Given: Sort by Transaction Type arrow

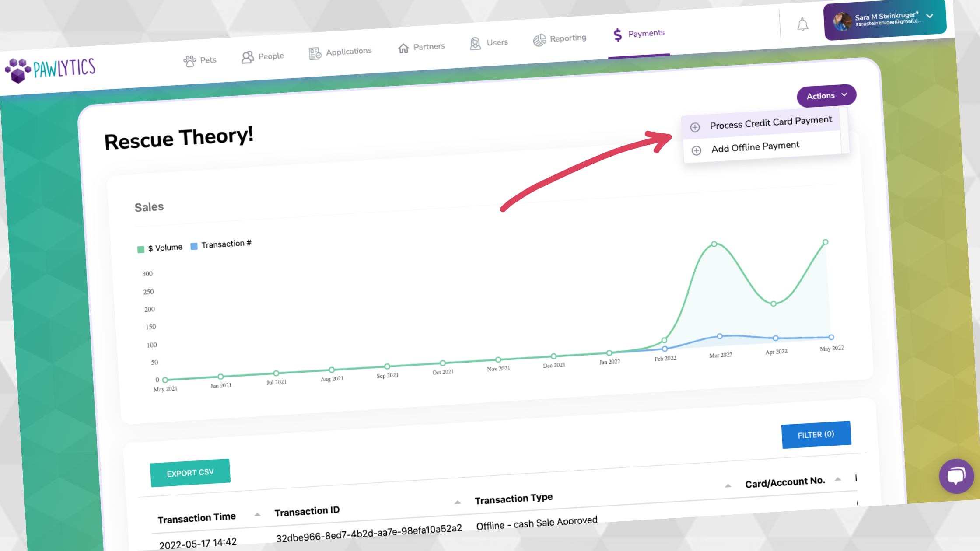Looking at the screenshot, I should pyautogui.click(x=728, y=486).
